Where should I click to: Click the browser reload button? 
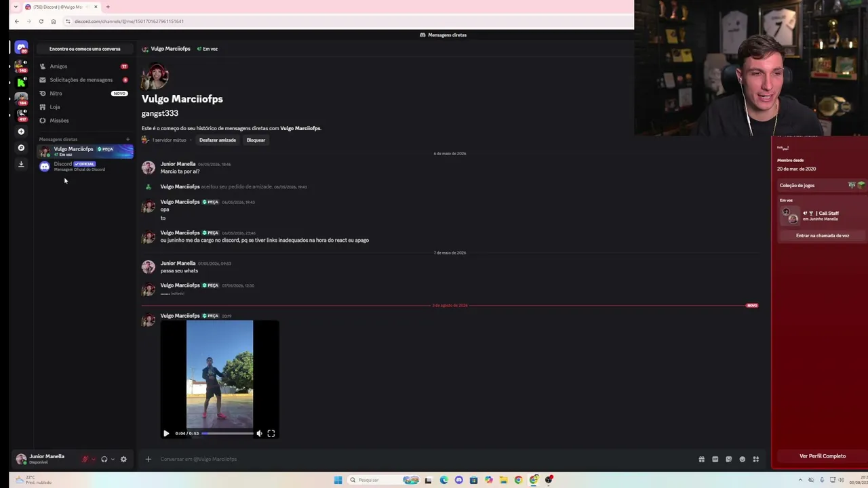coord(41,21)
